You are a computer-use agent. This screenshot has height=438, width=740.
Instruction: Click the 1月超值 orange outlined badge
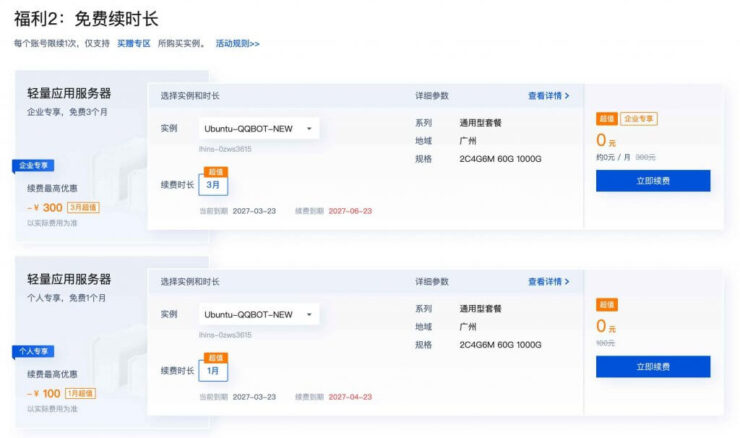point(80,394)
